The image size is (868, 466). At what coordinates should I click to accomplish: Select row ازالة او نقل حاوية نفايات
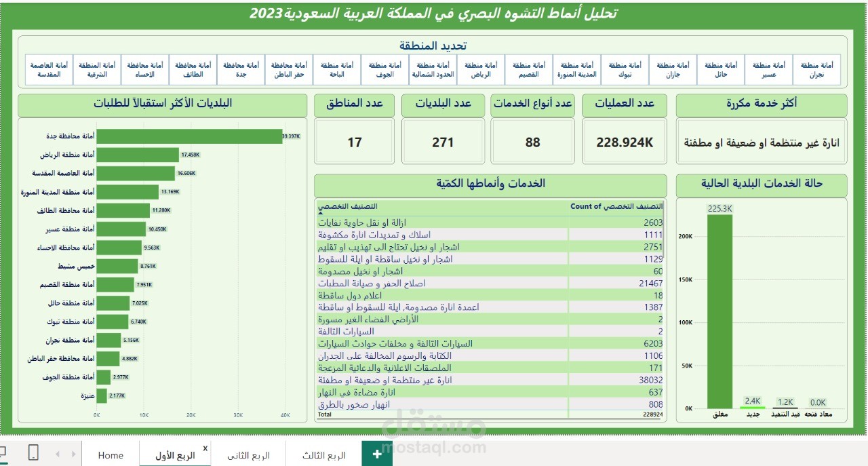(490, 222)
